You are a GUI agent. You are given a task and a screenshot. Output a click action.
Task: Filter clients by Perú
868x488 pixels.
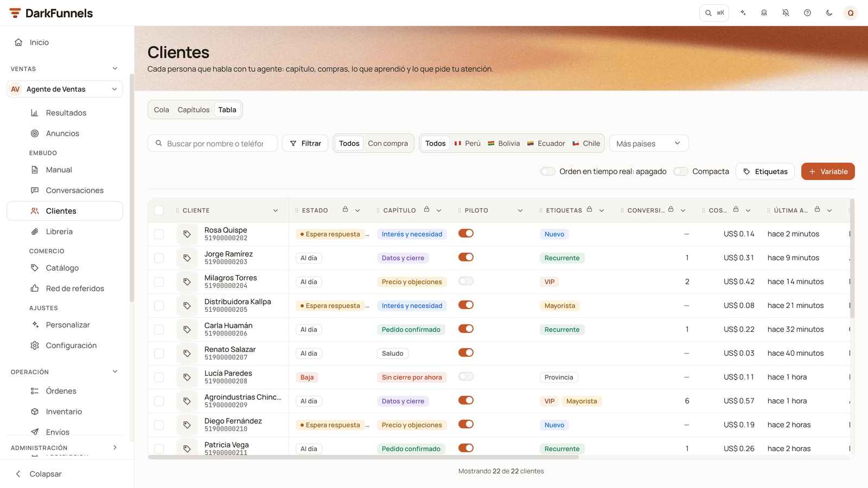coord(468,144)
